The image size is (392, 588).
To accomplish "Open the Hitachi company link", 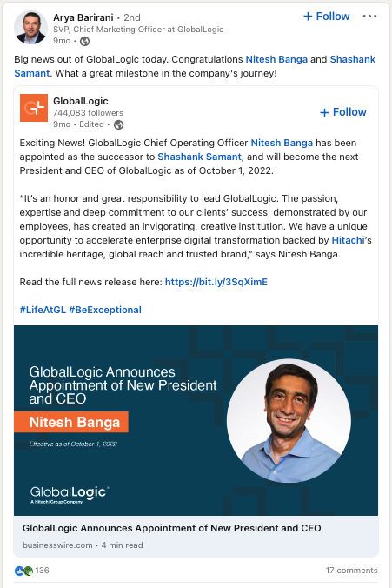I will (348, 240).
